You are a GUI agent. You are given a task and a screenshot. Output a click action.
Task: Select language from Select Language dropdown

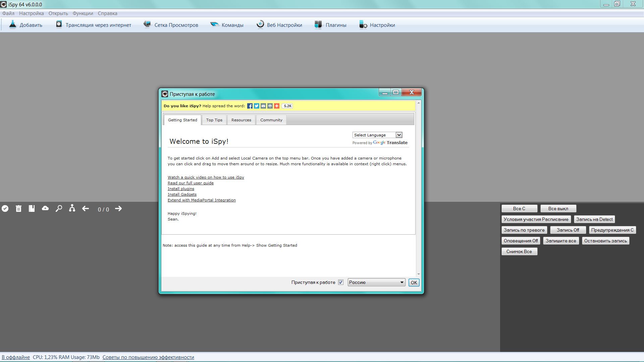(x=377, y=135)
